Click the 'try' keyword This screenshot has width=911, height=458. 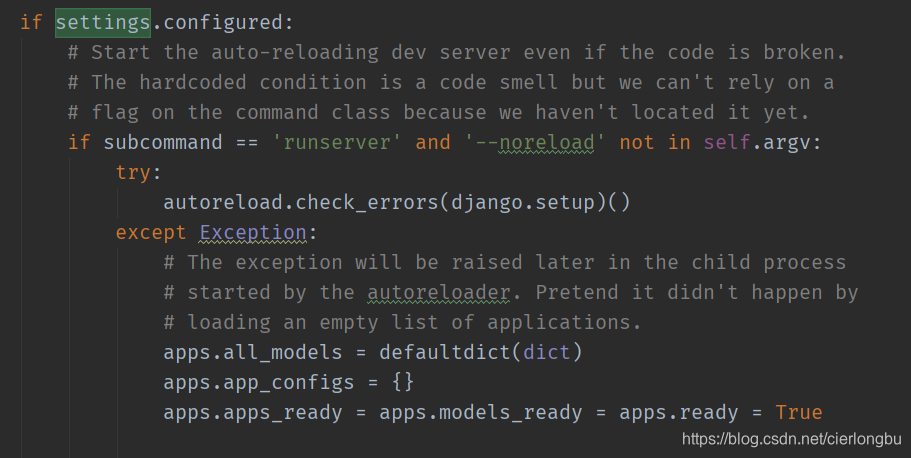[133, 173]
